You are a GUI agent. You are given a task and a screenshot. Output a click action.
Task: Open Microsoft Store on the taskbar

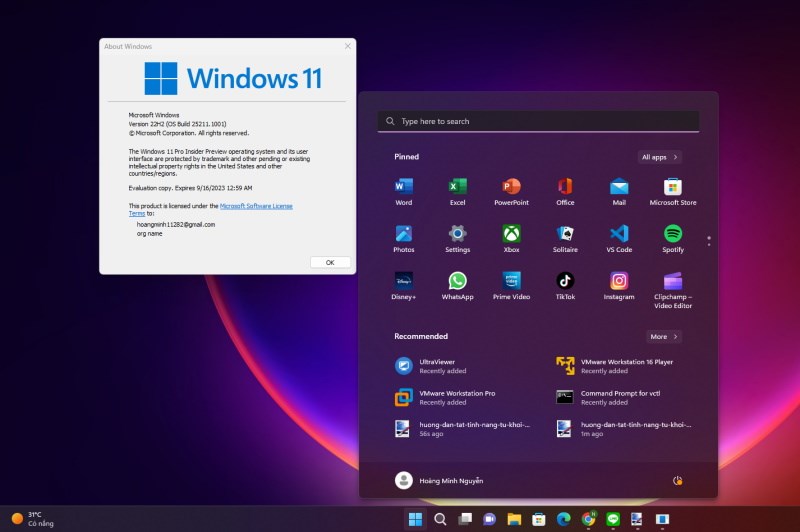click(x=539, y=519)
